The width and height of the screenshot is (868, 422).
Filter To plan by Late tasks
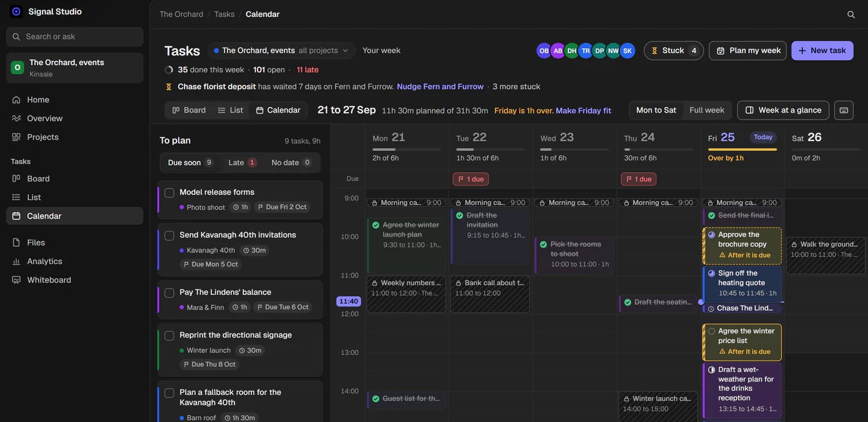point(242,162)
